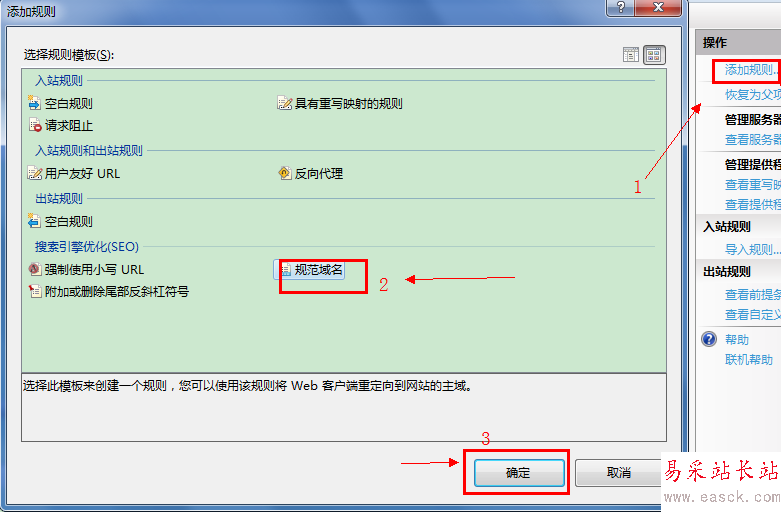The image size is (781, 512).
Task: Open the 联机帮助 link
Action: 749,359
